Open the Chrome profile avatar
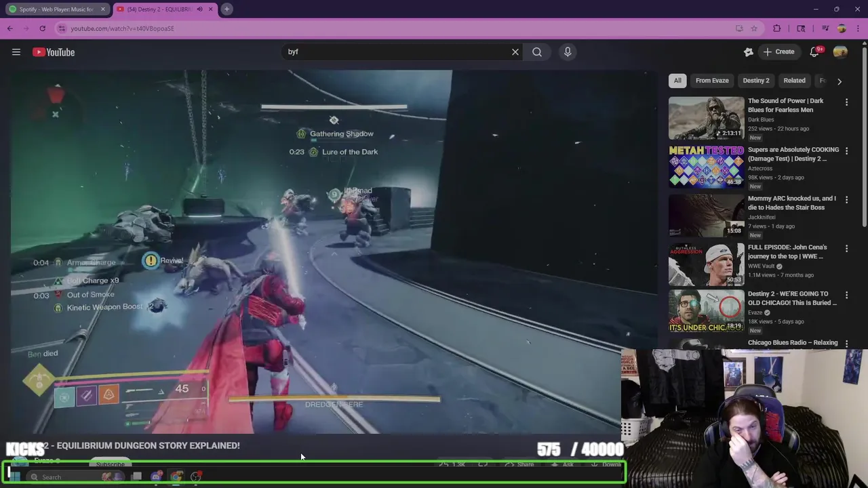This screenshot has width=868, height=488. (842, 28)
